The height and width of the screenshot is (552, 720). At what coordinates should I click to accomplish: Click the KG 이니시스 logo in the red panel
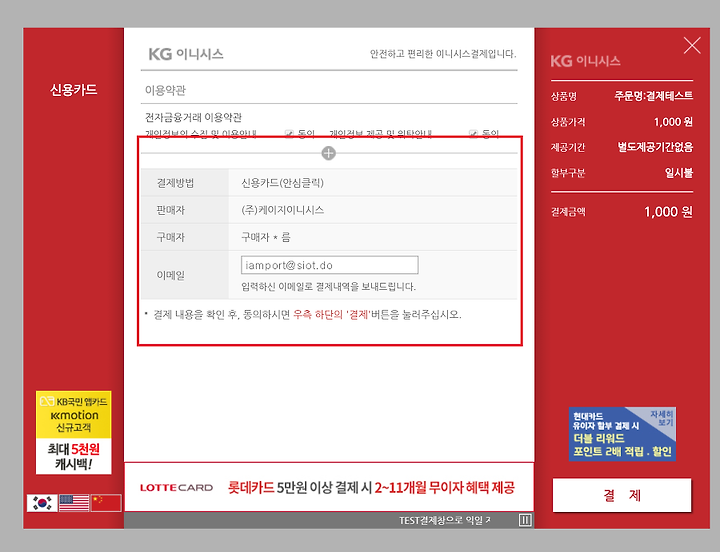click(x=585, y=61)
